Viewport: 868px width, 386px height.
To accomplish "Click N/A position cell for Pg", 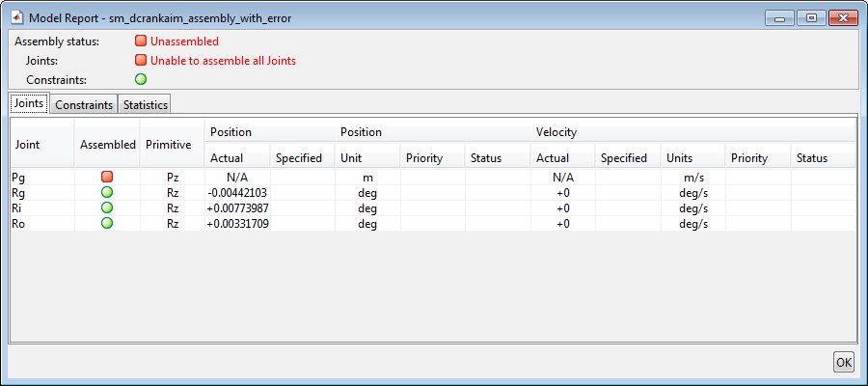I will (237, 178).
